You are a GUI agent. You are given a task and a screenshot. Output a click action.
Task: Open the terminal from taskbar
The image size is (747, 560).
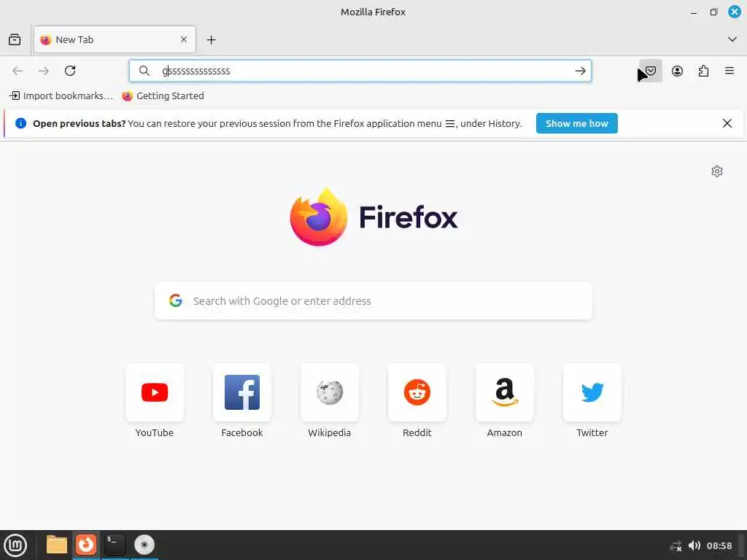pyautogui.click(x=115, y=545)
